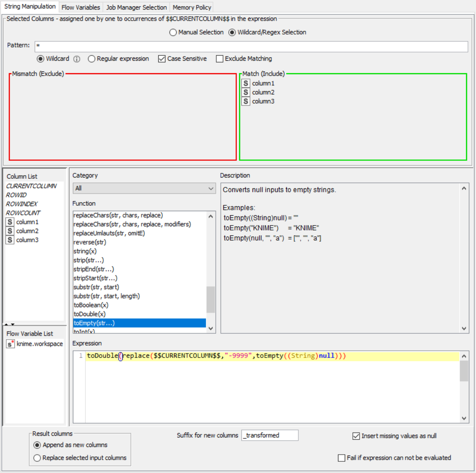Click column2 string icon in Column List
The image size is (476, 473).
pos(10,231)
